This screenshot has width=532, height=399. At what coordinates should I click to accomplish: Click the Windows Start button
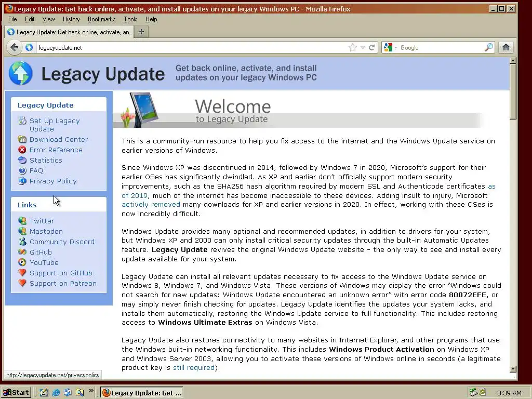(x=16, y=393)
